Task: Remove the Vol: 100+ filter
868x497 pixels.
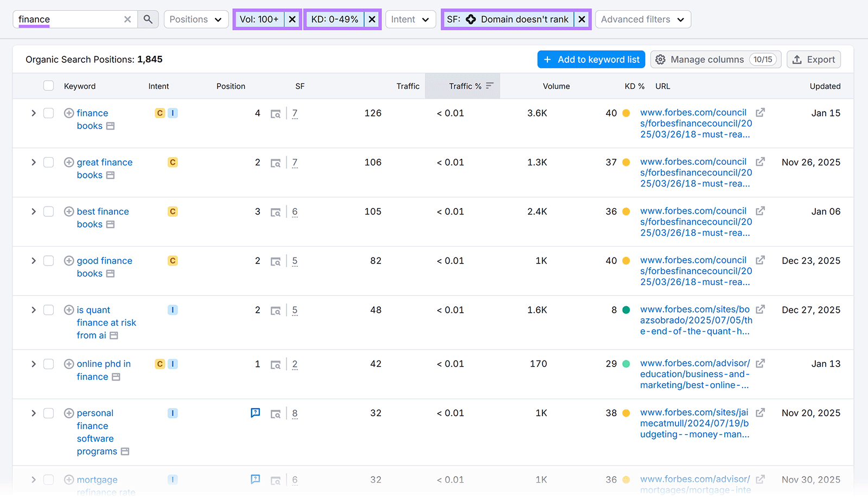Action: [292, 19]
